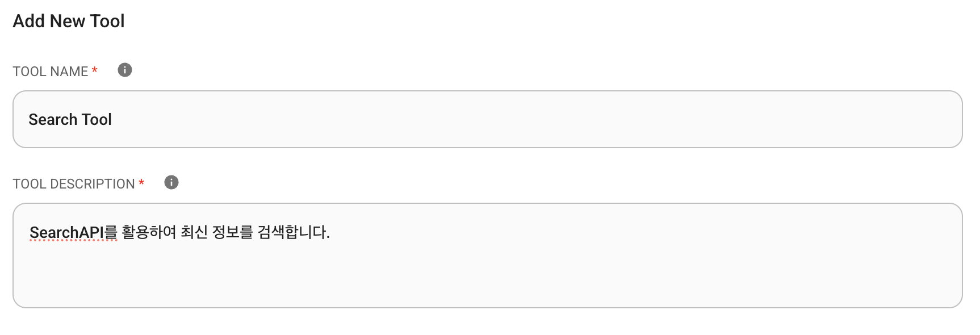Click the word "New" in the page heading
Viewport: 980px width, 335px height.
67,21
